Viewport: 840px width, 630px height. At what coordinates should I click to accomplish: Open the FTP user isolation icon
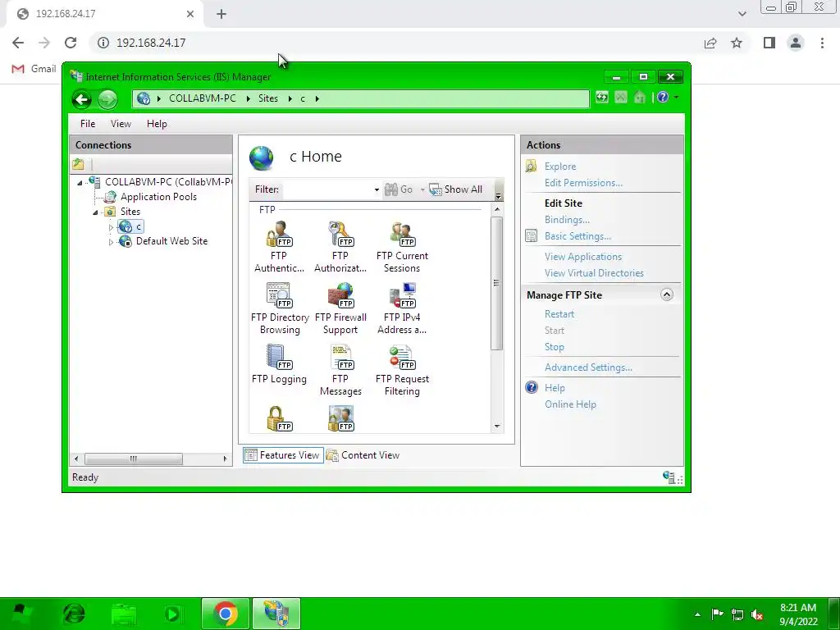coord(340,418)
